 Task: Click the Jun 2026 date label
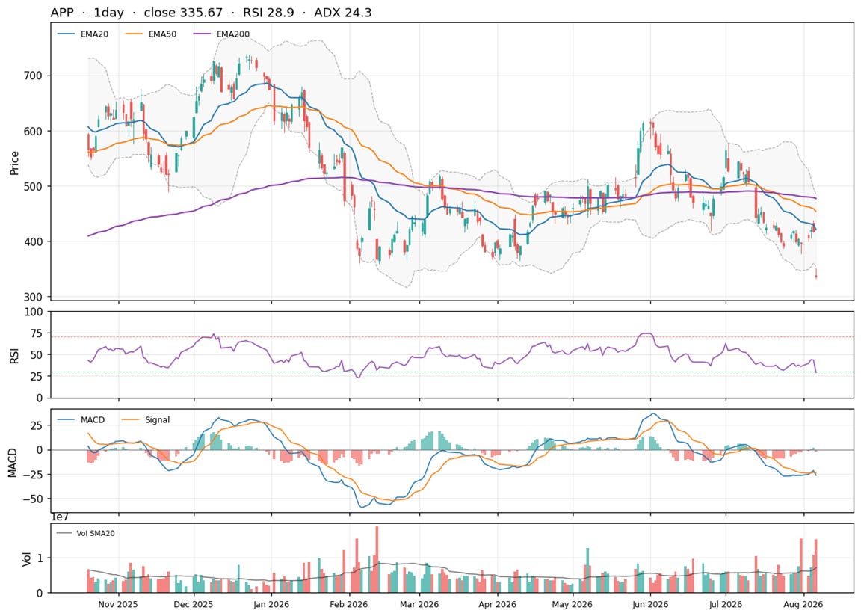651,605
